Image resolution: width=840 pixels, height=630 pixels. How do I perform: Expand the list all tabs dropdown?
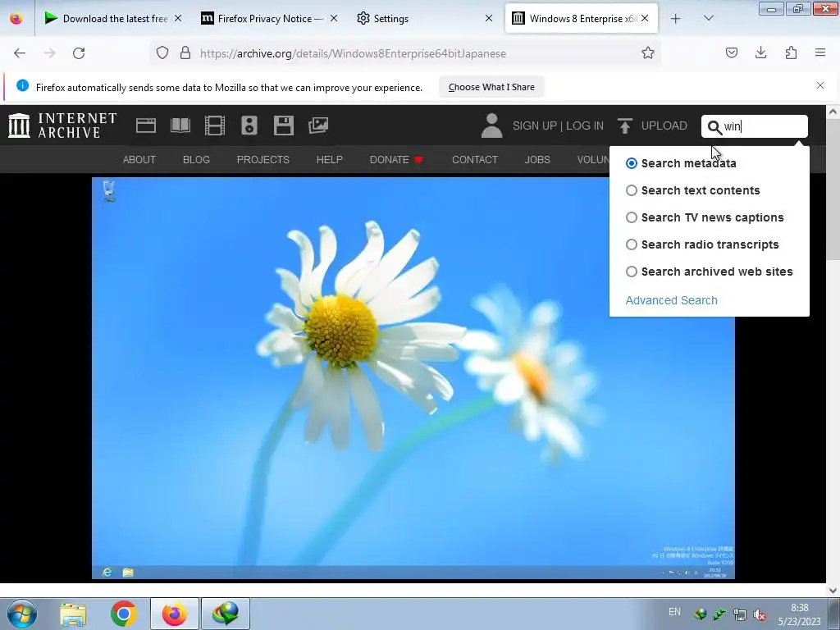(708, 19)
